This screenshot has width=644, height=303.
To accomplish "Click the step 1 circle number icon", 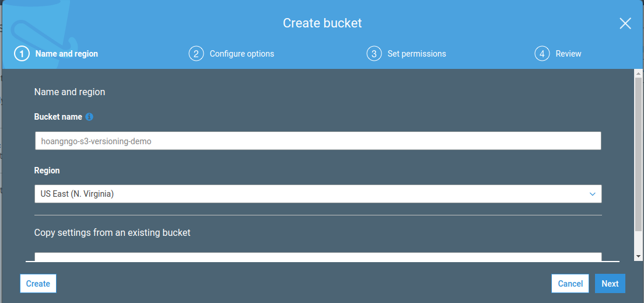I will click(x=22, y=54).
